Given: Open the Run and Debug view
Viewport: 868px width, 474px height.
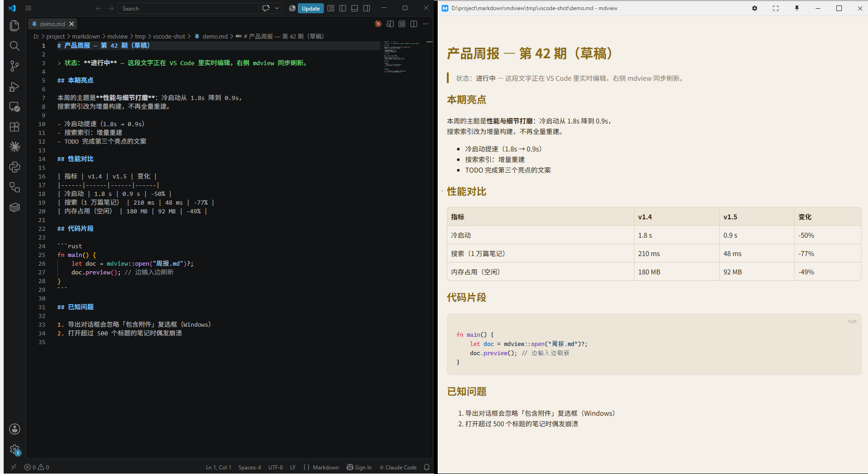Looking at the screenshot, I should click(x=15, y=86).
